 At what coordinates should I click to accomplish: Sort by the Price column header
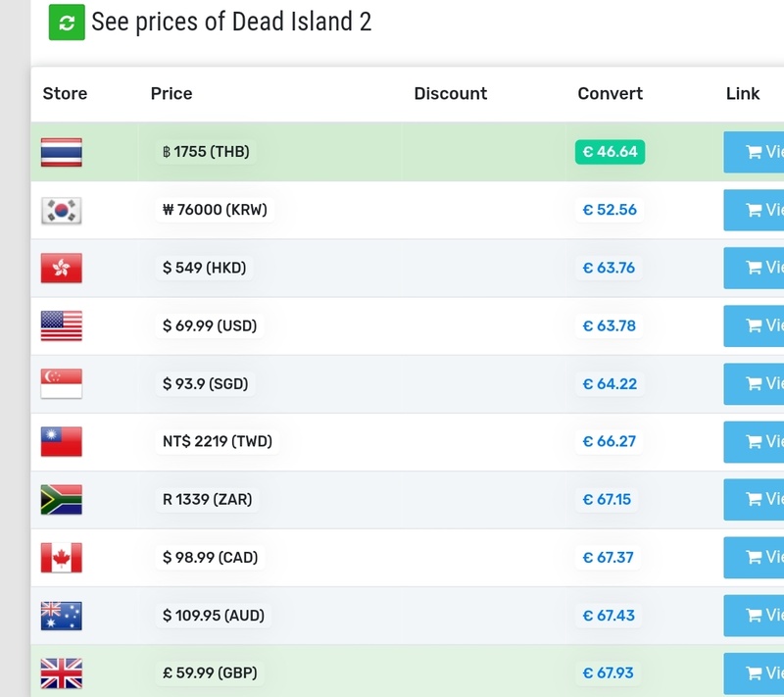point(171,94)
